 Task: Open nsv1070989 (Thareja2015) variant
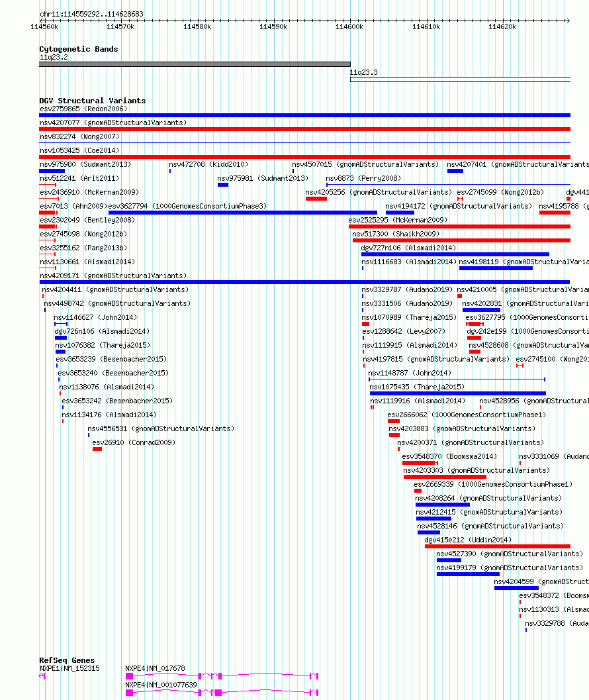pyautogui.click(x=409, y=317)
